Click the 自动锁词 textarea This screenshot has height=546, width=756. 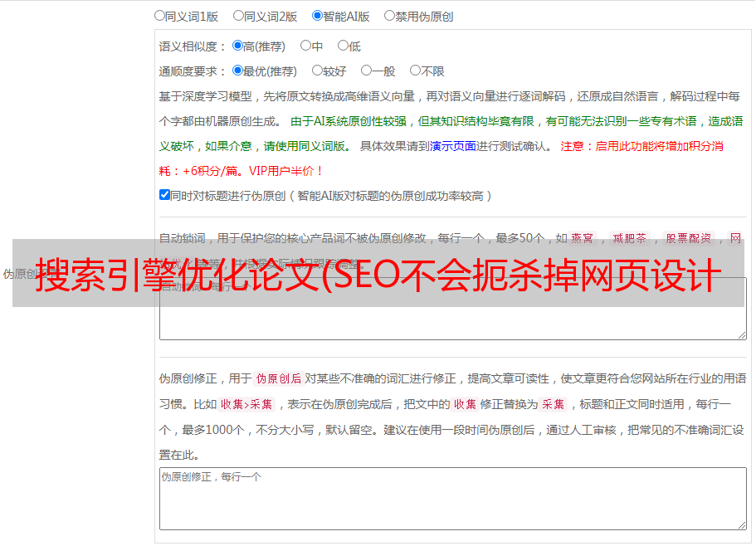(453, 309)
